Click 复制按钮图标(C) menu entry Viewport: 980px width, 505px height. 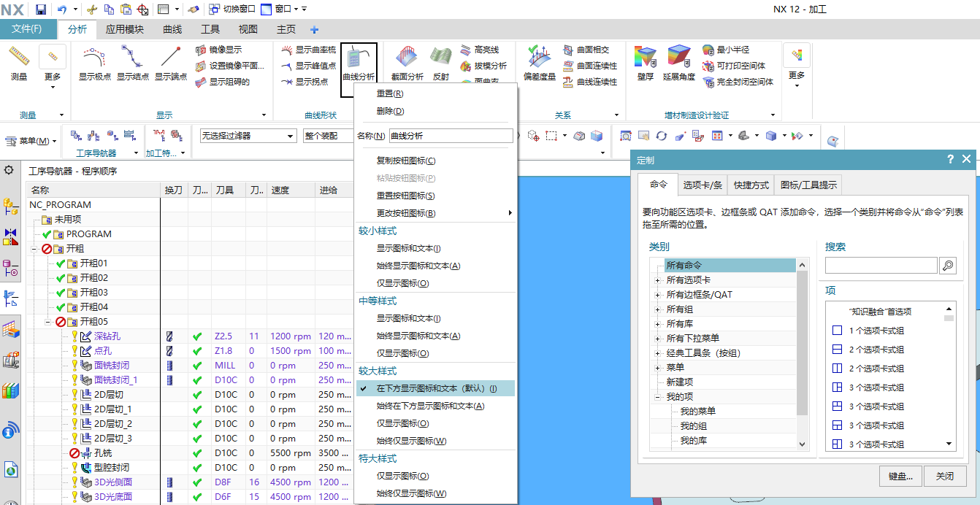[x=435, y=161]
